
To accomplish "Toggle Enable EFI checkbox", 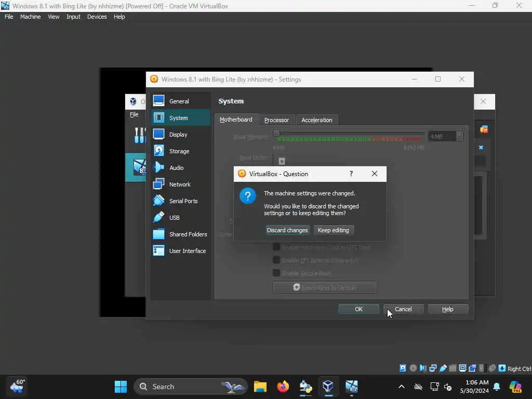I will click(x=276, y=260).
